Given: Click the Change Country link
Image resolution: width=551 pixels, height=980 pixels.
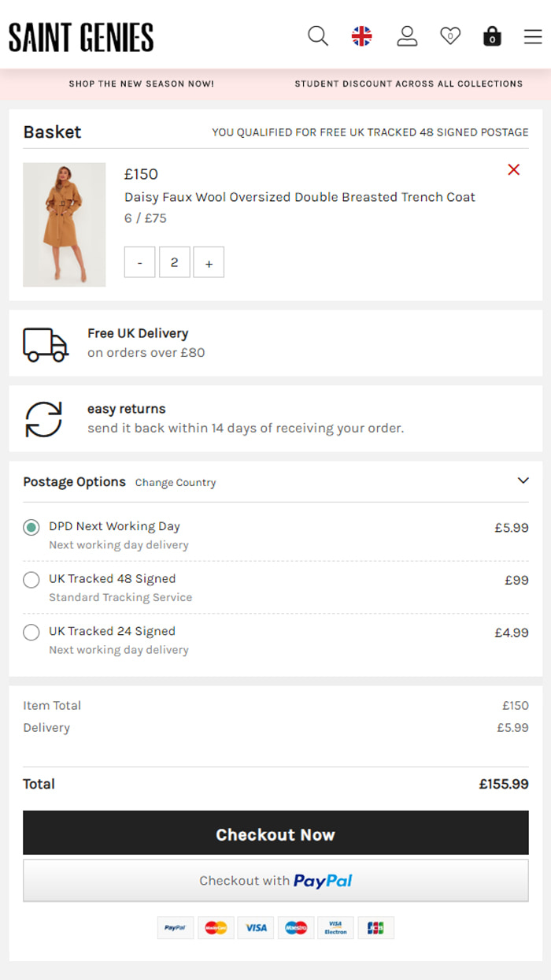Looking at the screenshot, I should point(176,483).
